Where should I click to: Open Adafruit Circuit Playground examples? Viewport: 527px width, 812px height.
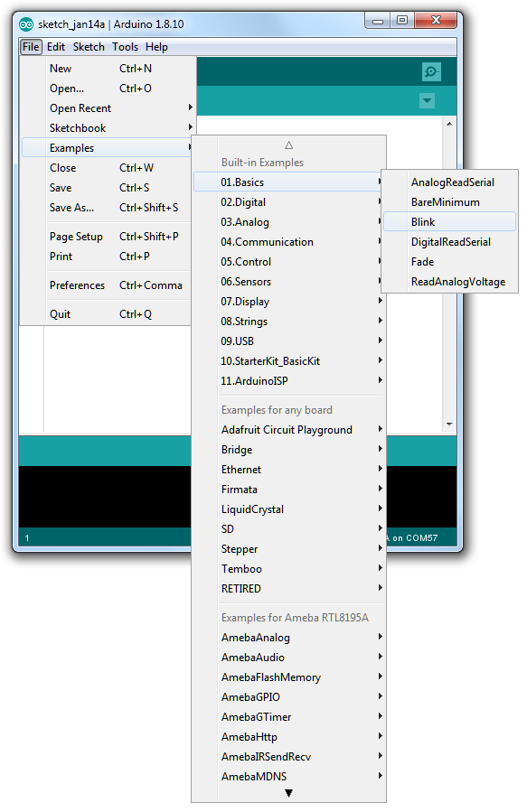tap(288, 429)
